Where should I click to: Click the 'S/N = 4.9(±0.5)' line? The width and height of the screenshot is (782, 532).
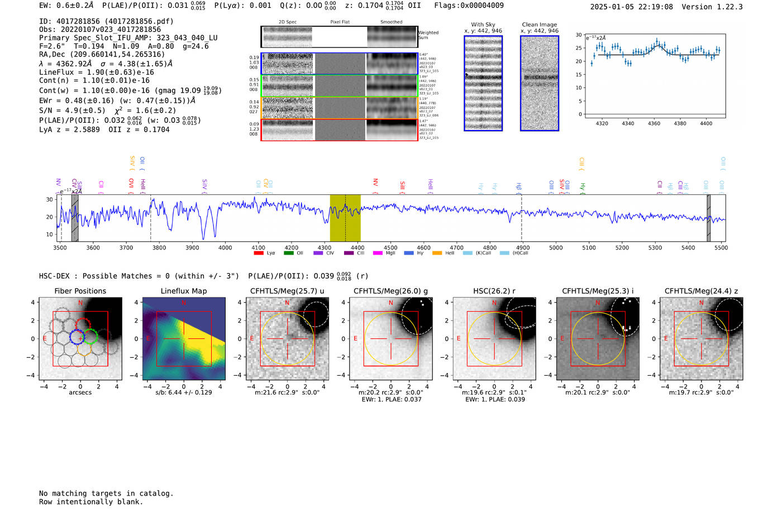(72, 111)
